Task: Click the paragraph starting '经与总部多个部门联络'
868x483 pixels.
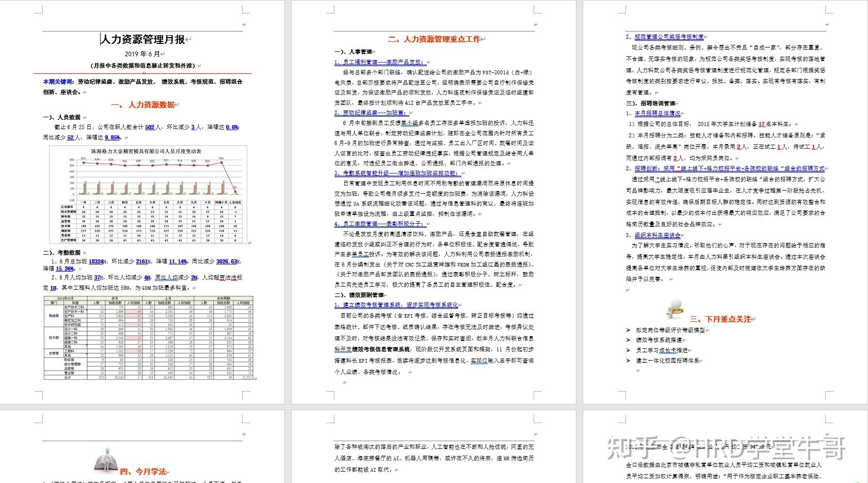Action: [x=434, y=87]
